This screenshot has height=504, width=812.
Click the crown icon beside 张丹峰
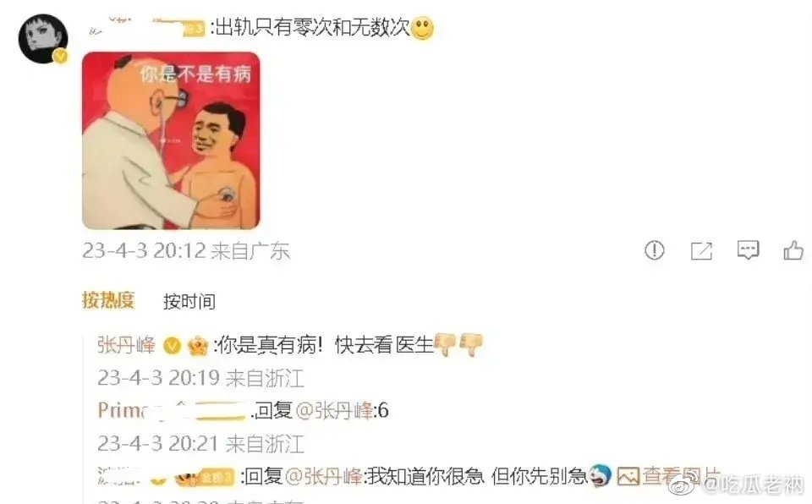point(198,346)
